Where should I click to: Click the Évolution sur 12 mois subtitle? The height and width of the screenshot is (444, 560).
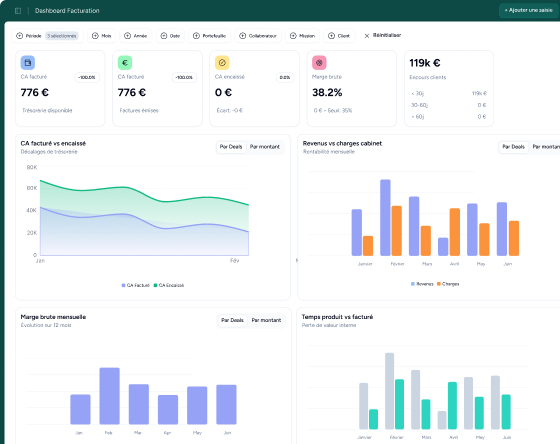point(46,325)
